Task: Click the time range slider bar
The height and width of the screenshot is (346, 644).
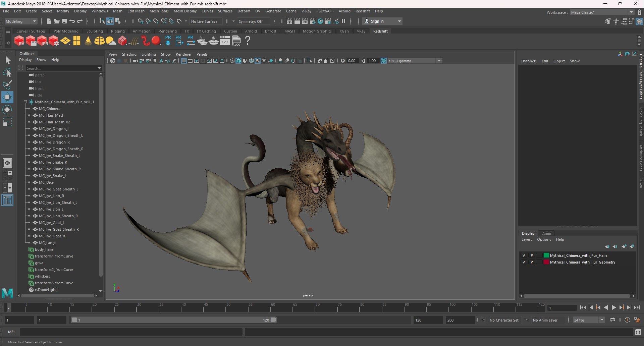Action: tap(174, 320)
